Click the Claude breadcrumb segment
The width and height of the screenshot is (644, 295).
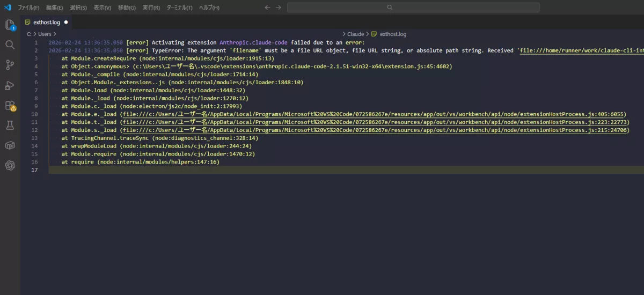coord(355,34)
